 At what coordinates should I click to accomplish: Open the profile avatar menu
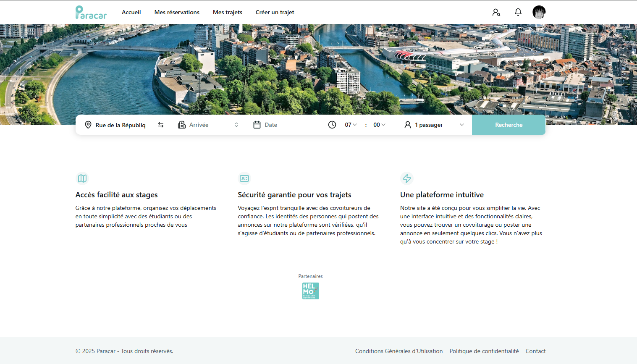tap(539, 12)
